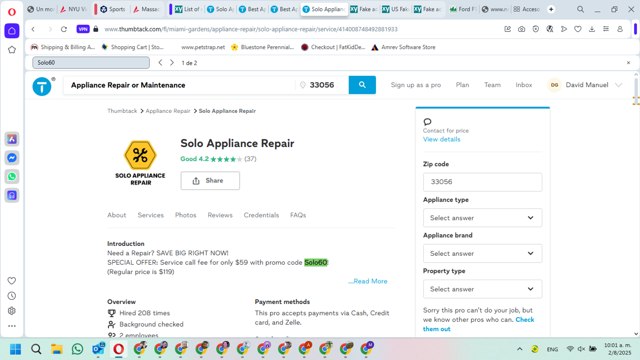640x360 pixels.
Task: Open the About section tab
Action: tap(117, 215)
